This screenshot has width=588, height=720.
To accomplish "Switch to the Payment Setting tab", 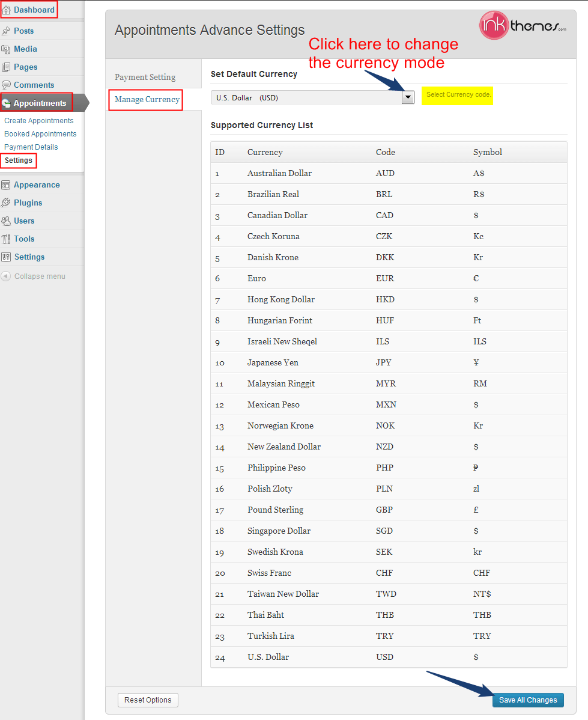I will point(145,77).
